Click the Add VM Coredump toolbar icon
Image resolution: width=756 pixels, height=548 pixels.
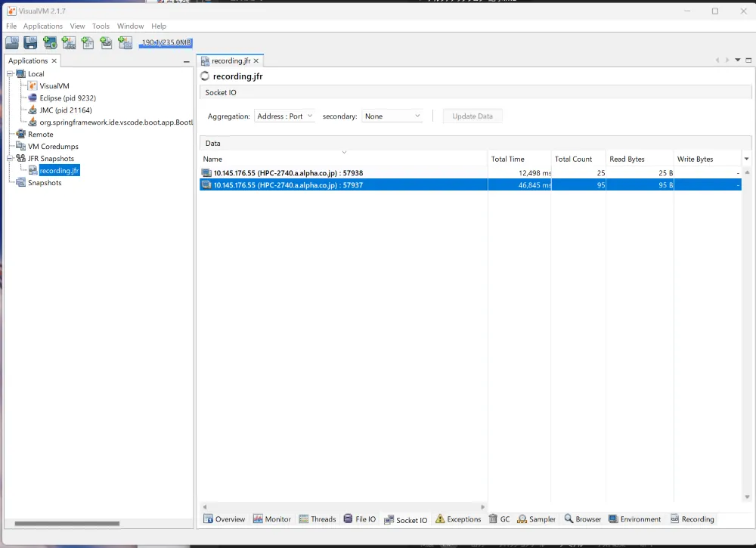87,43
